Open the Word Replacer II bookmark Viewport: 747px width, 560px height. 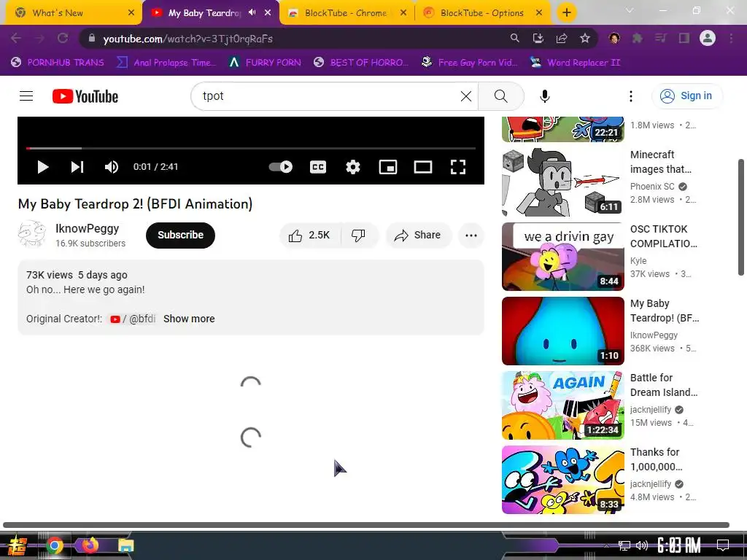575,63
